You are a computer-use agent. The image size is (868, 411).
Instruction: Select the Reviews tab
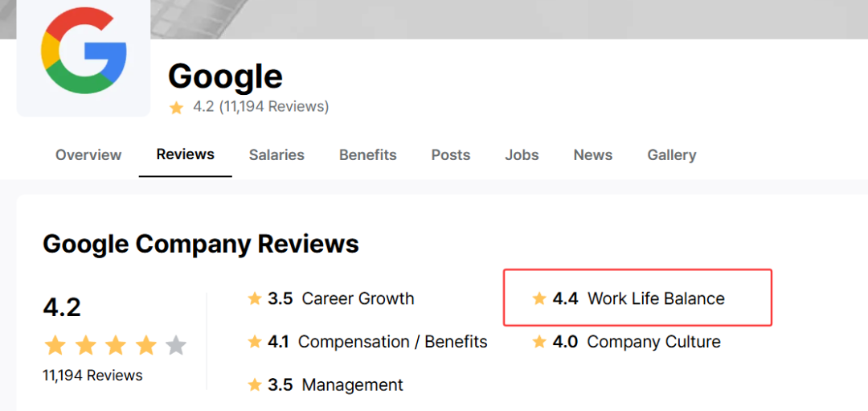[186, 154]
